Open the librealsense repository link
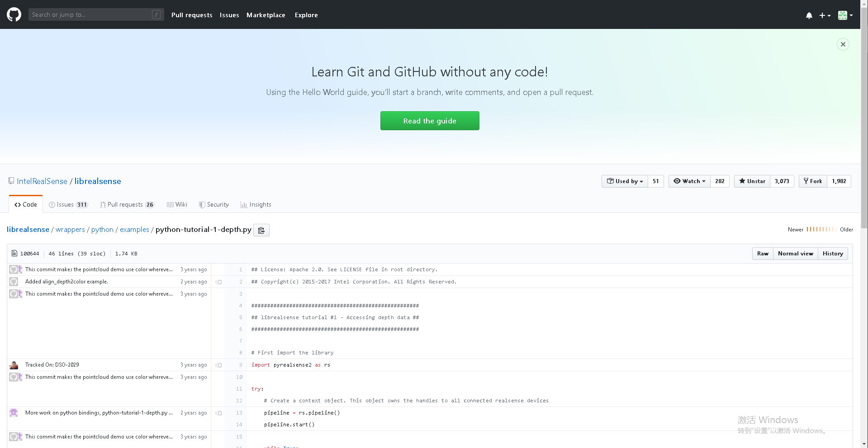 pyautogui.click(x=98, y=181)
